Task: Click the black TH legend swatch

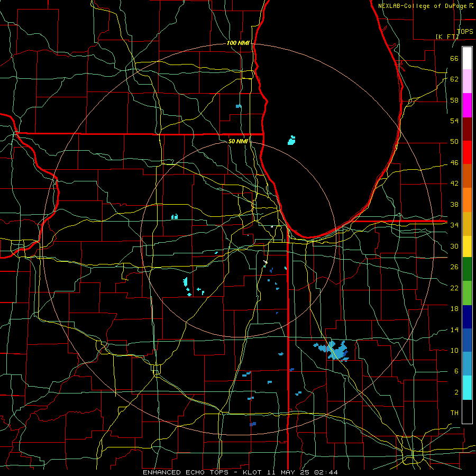Action: tap(467, 411)
